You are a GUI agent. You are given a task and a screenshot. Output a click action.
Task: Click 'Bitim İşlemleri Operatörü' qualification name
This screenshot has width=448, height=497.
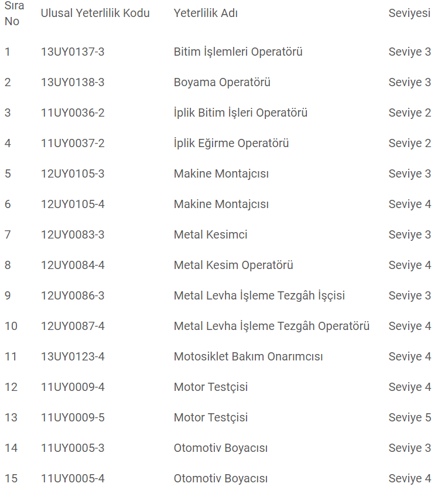(238, 52)
